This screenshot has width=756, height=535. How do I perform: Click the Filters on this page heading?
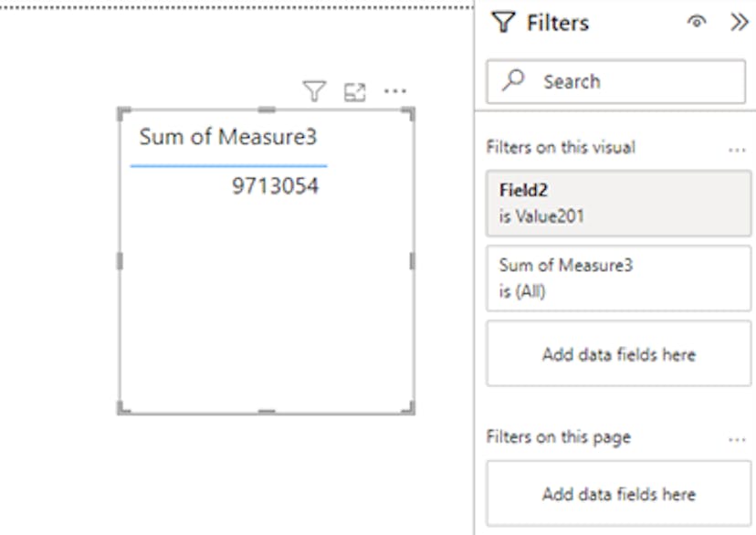[558, 437]
